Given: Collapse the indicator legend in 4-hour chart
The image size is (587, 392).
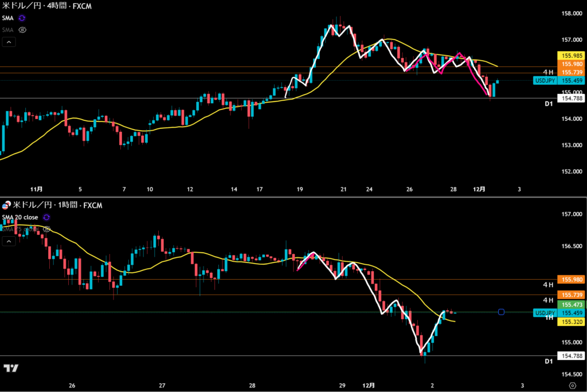Looking at the screenshot, I should pos(9,42).
